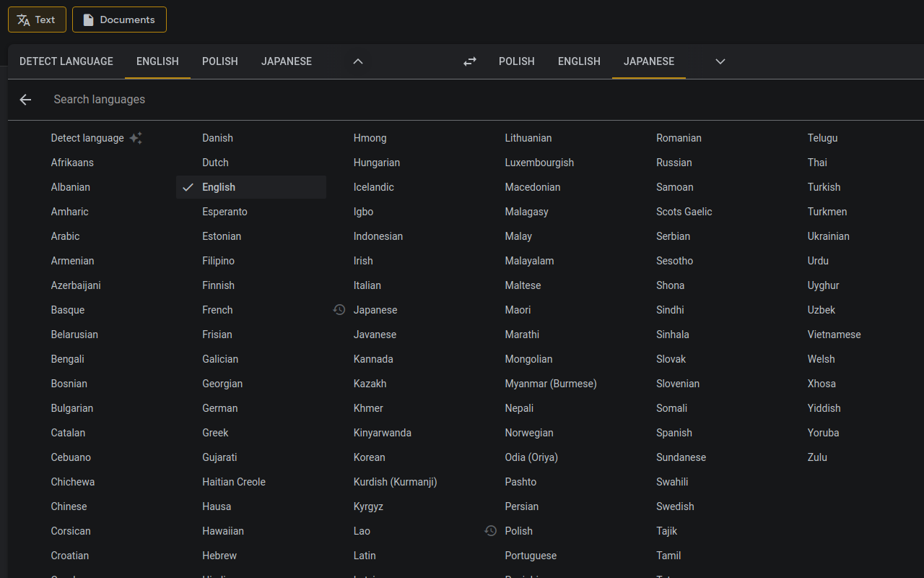Open the Documents translation mode

pyautogui.click(x=119, y=20)
